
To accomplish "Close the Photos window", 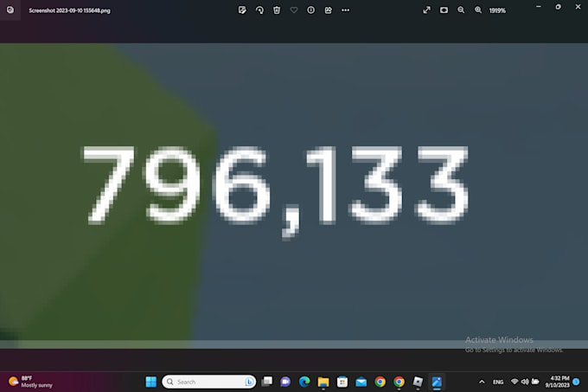I will [x=578, y=7].
